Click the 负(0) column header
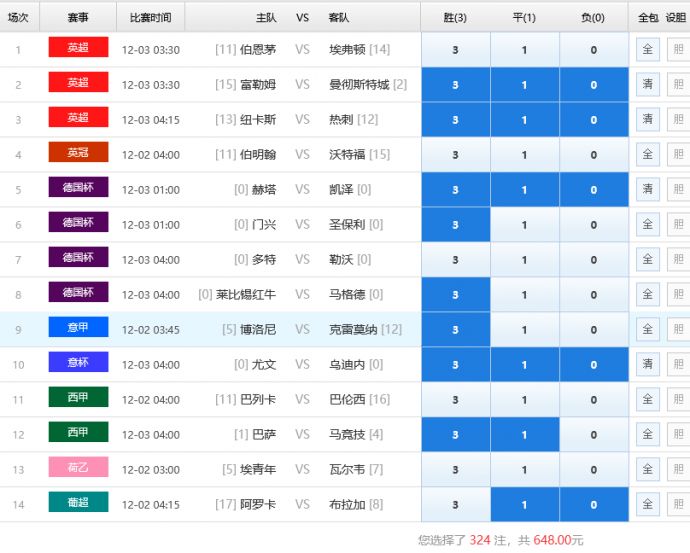The height and width of the screenshot is (553, 690). 593,17
